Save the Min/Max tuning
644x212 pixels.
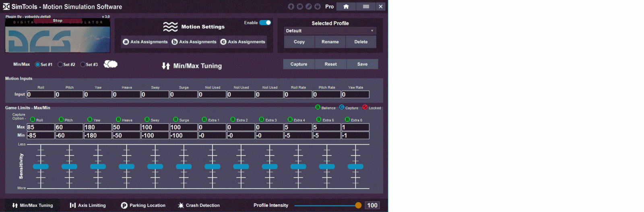pos(362,64)
